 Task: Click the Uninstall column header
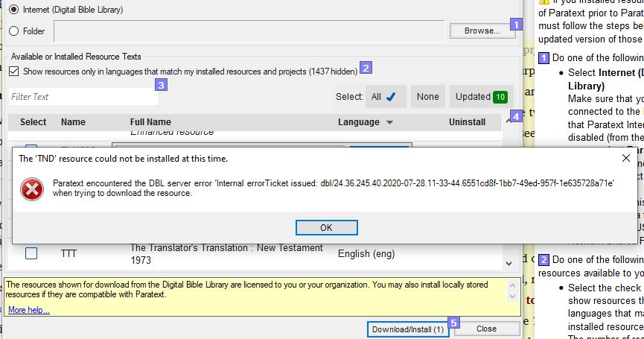[467, 122]
